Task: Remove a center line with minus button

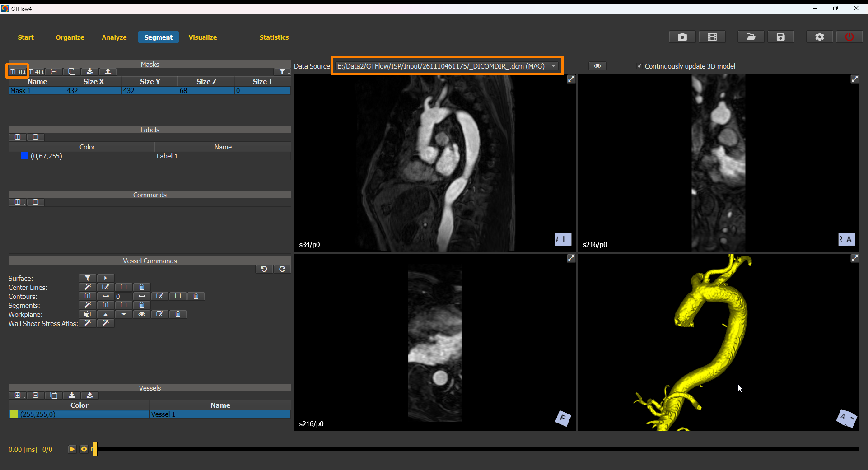Action: pyautogui.click(x=124, y=287)
